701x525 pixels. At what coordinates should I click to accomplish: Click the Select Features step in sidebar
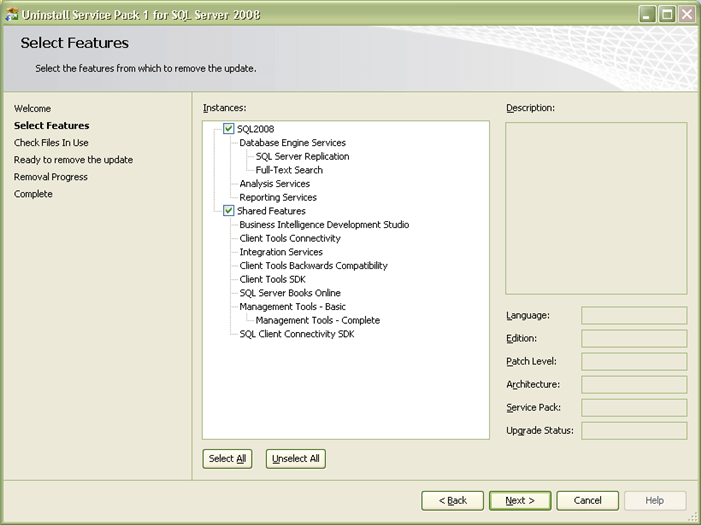51,126
